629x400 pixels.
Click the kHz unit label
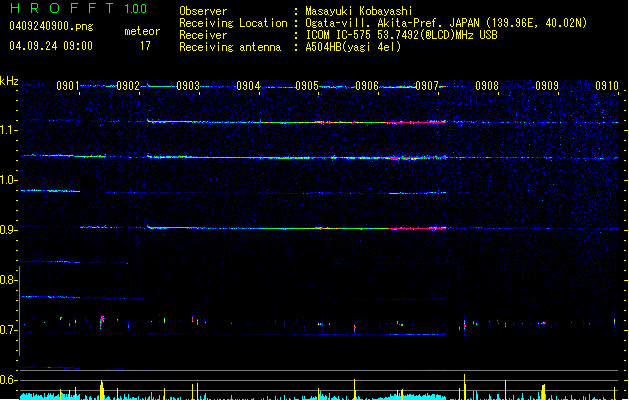pyautogui.click(x=10, y=81)
